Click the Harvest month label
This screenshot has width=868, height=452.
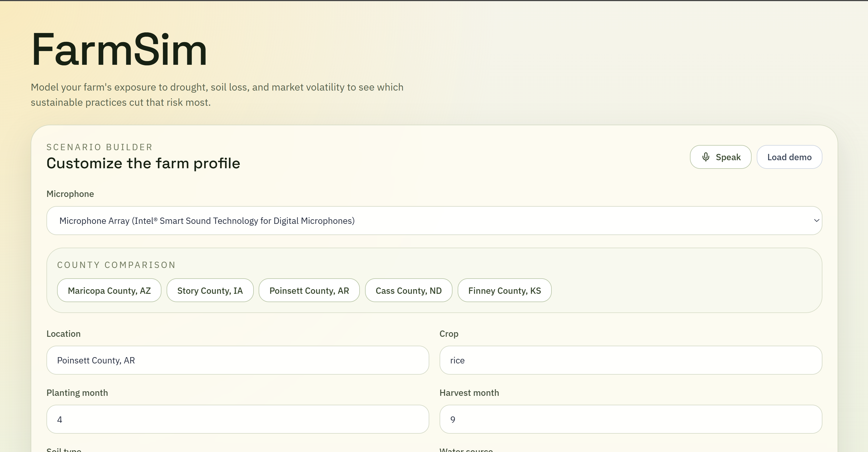coord(469,393)
